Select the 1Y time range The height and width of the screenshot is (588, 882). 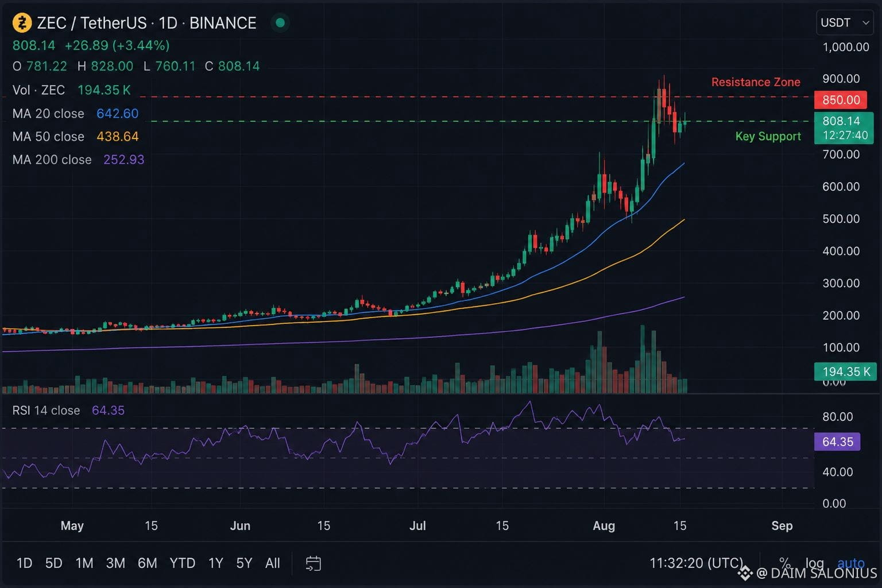pyautogui.click(x=215, y=563)
